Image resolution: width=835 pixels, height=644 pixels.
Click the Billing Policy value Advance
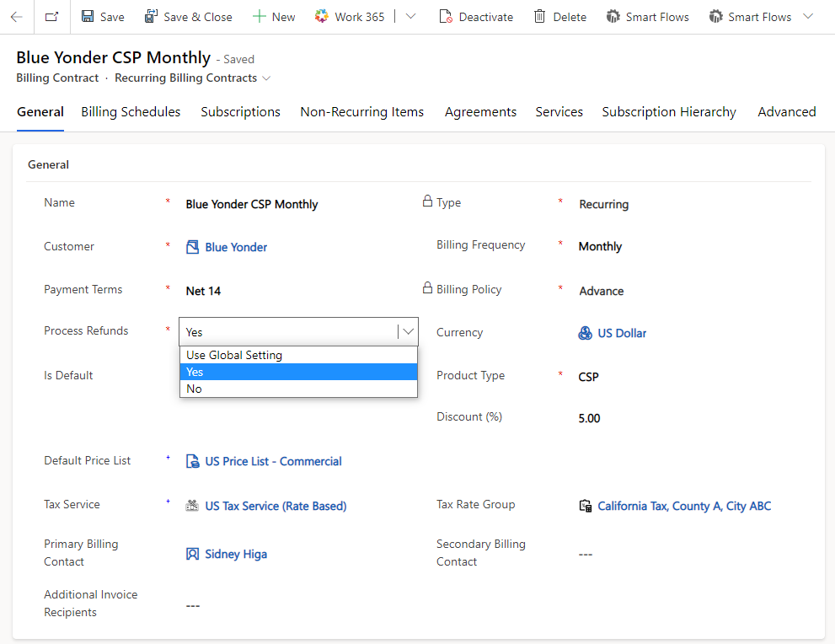point(602,291)
